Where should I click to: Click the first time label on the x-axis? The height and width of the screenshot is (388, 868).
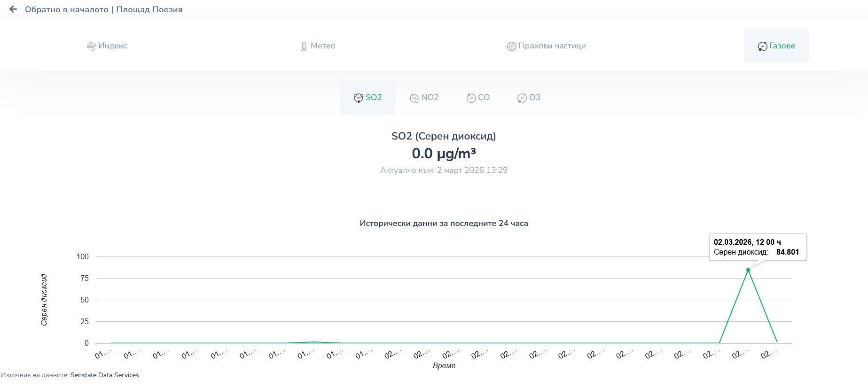[x=103, y=354]
